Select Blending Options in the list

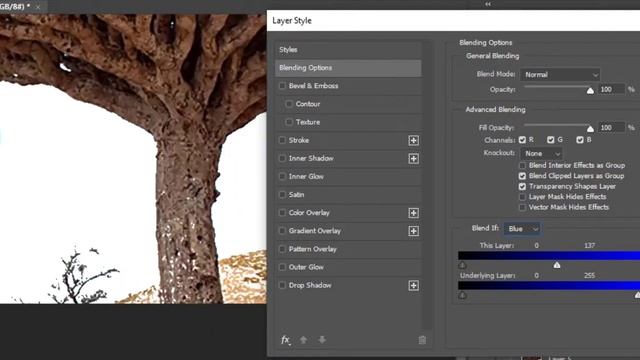tap(348, 68)
